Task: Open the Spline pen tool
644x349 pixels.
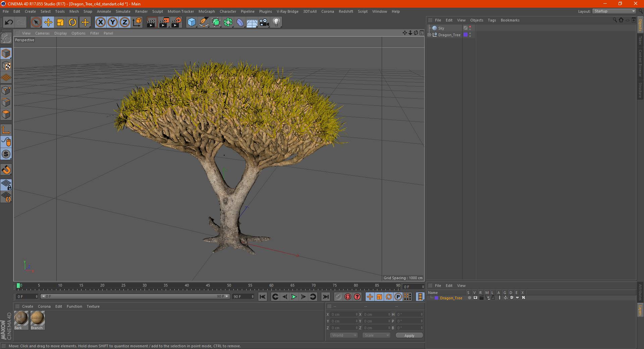Action: 204,22
